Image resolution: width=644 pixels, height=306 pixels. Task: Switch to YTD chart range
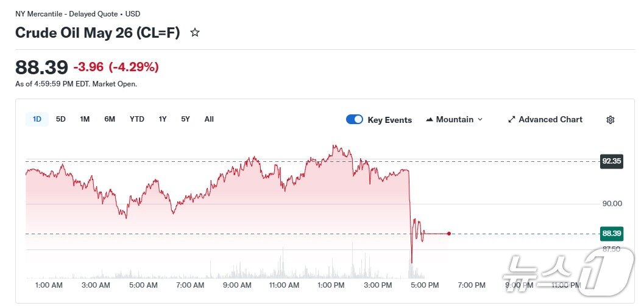click(137, 119)
